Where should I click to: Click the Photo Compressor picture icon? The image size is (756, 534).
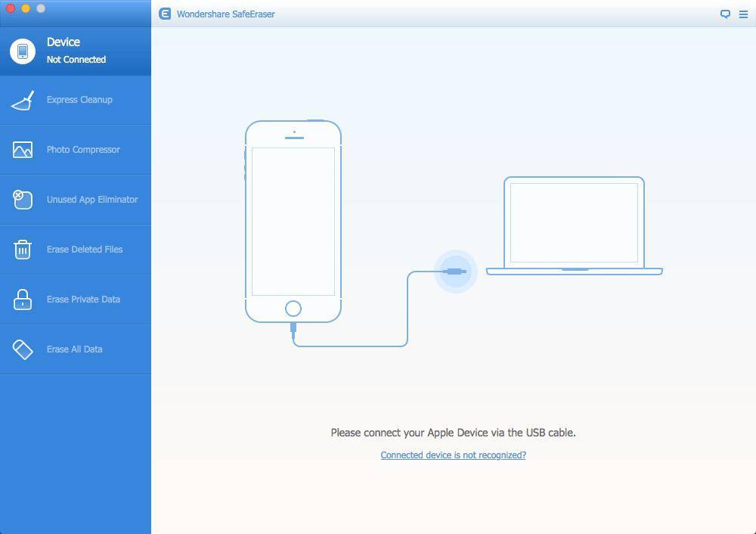[x=23, y=150]
